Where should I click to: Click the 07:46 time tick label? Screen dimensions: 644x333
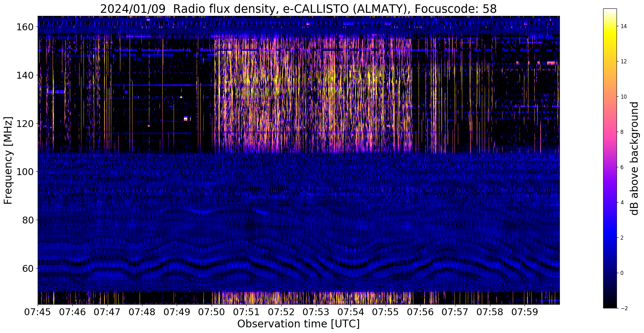72,311
